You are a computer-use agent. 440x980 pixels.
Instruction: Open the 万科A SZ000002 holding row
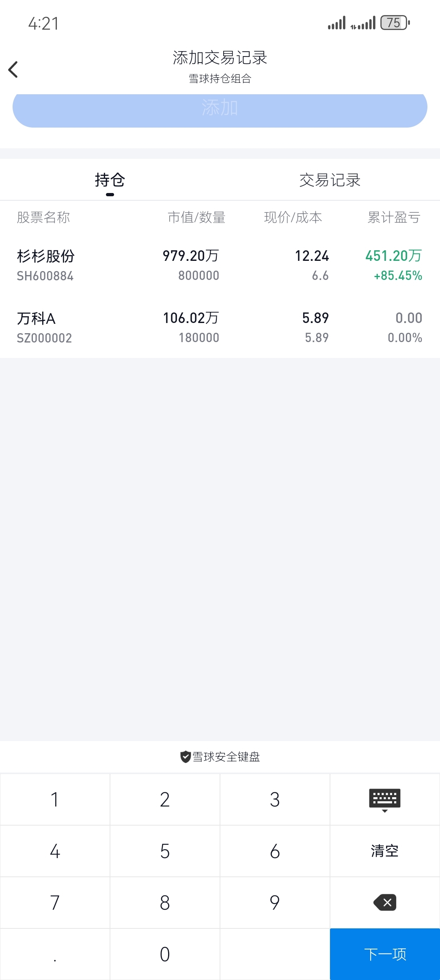point(219,327)
